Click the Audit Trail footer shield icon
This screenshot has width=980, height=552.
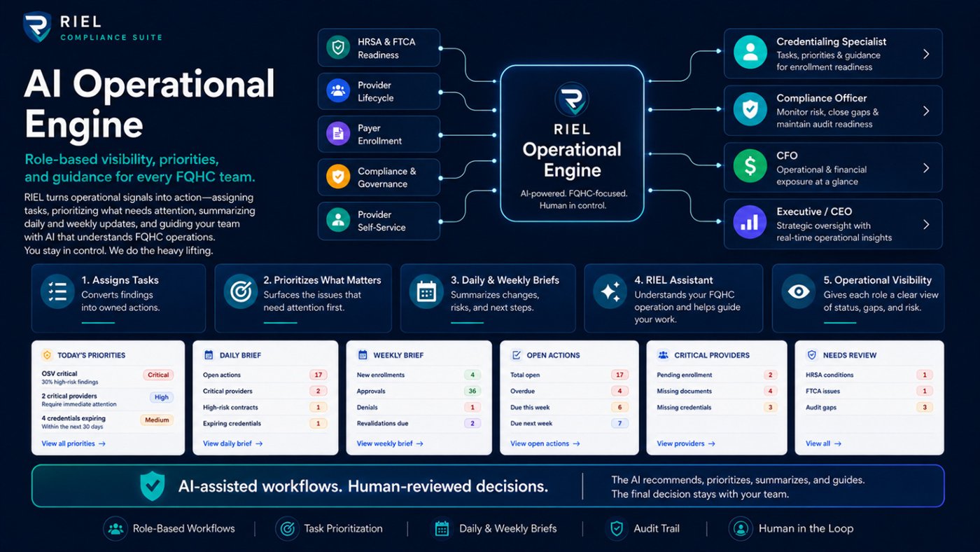617,529
